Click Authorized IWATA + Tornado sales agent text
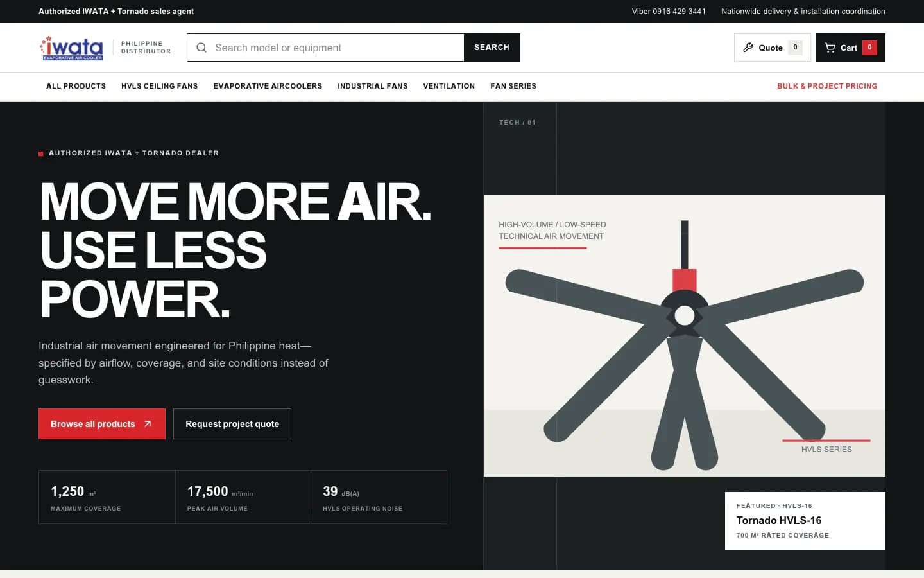924x578 pixels. 116,12
